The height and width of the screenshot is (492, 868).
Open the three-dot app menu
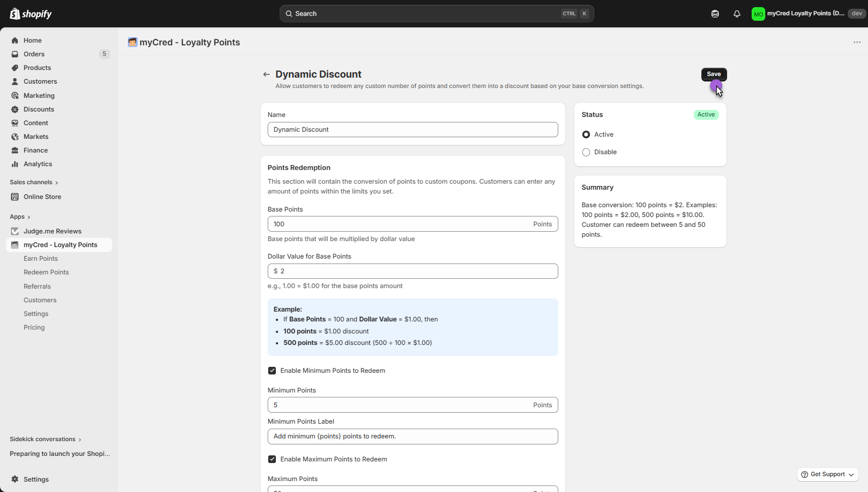tap(857, 42)
